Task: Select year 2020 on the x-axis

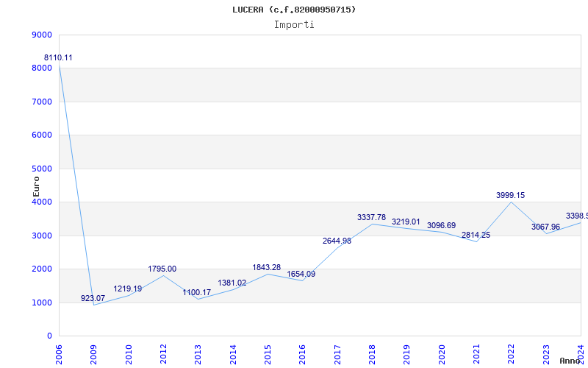Action: (442, 355)
